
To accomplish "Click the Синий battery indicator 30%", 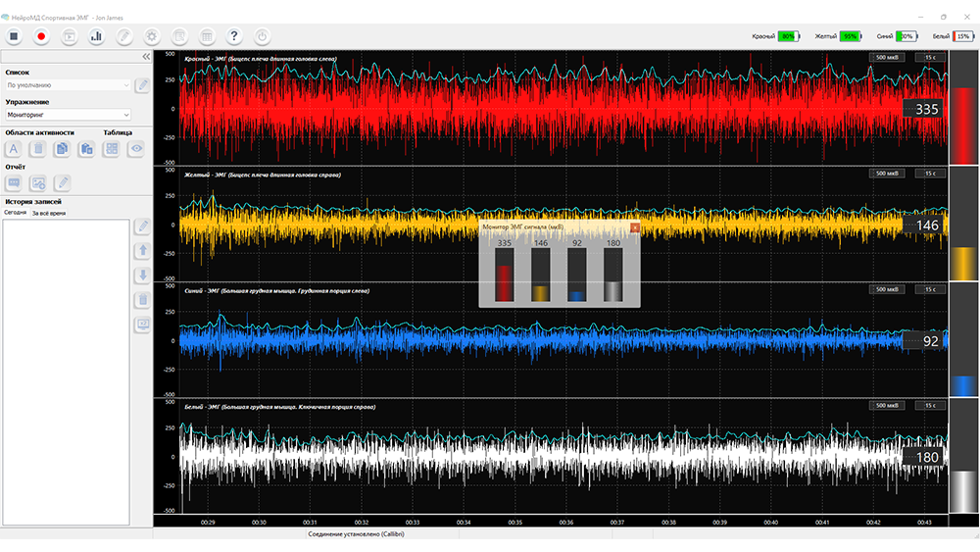I will click(906, 36).
